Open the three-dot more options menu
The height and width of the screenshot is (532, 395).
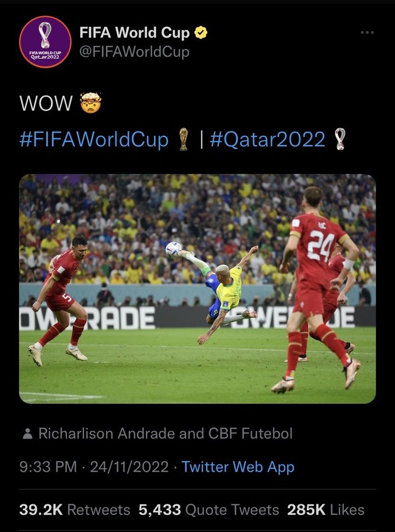point(367,33)
